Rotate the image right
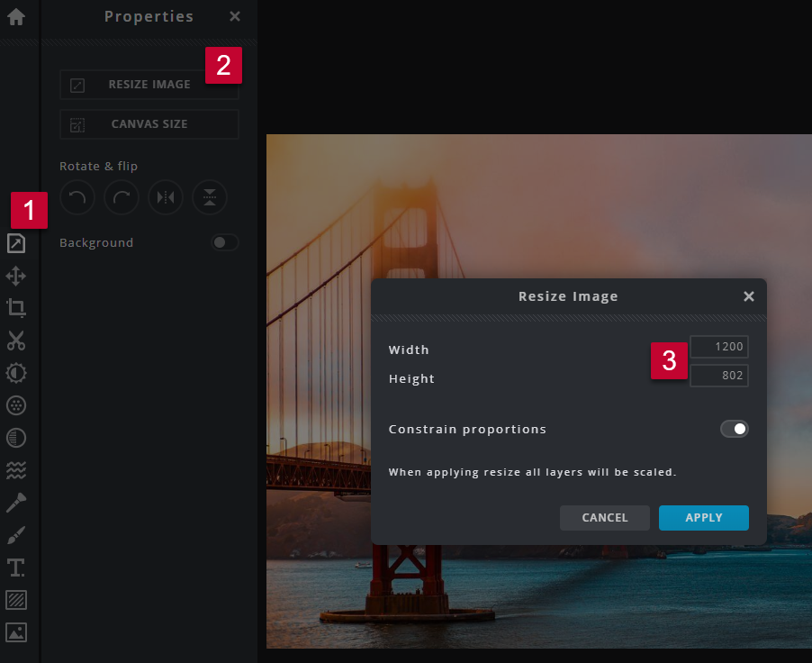Viewport: 812px width, 663px height. 121,198
